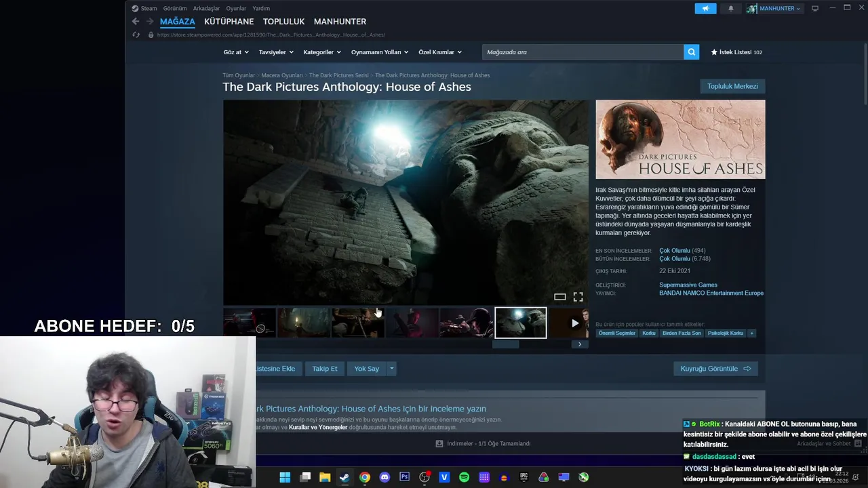Add a tag with the plus button
868x488 pixels.
tap(751, 333)
